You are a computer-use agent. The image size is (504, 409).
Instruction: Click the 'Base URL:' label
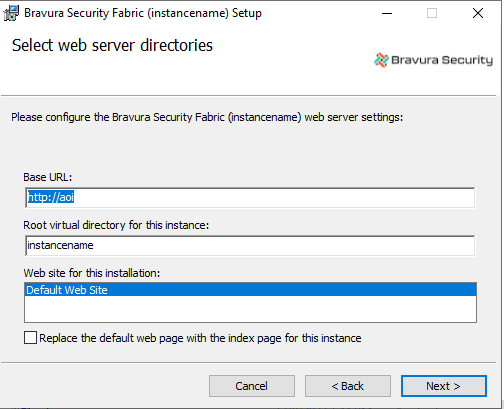point(48,177)
